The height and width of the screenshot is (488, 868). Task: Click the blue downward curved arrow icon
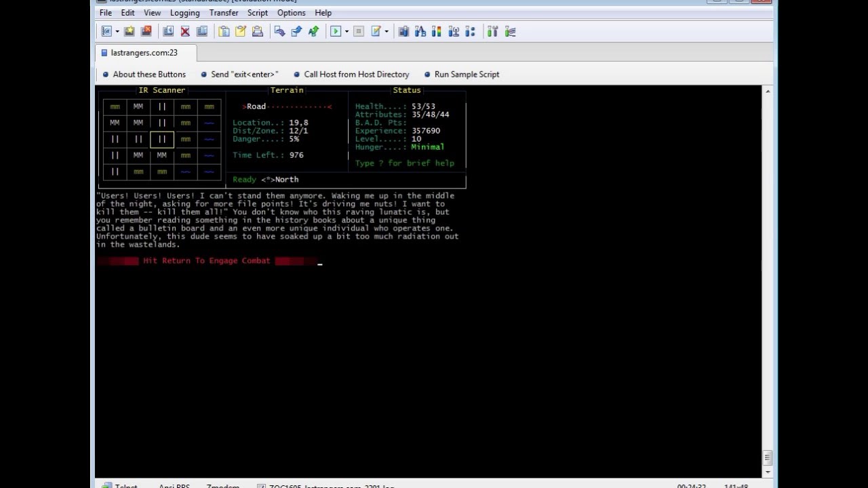tap(279, 31)
